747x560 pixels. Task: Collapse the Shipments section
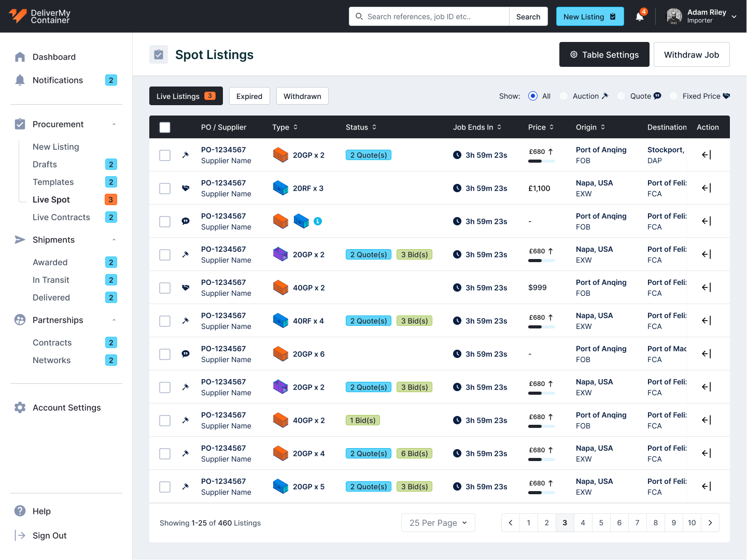[114, 240]
